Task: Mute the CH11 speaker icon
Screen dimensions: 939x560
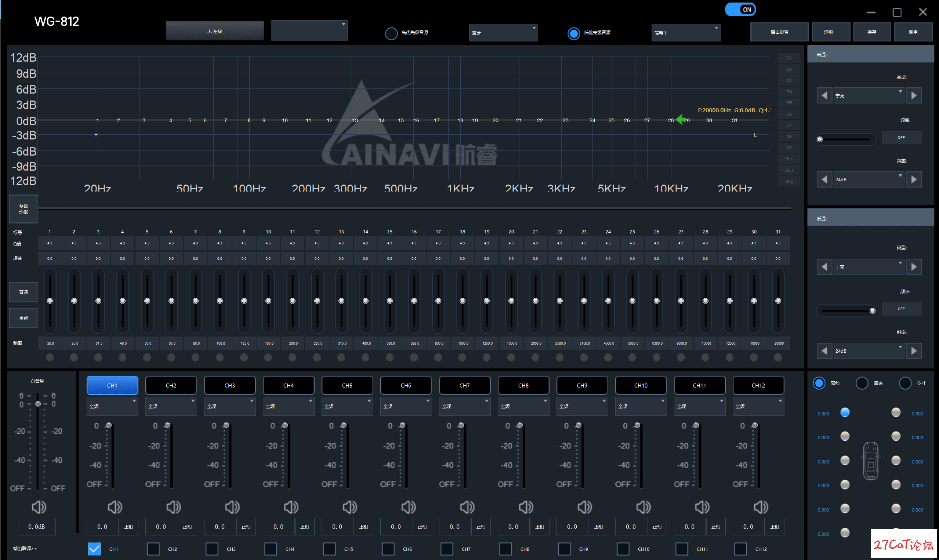Action: [x=702, y=507]
